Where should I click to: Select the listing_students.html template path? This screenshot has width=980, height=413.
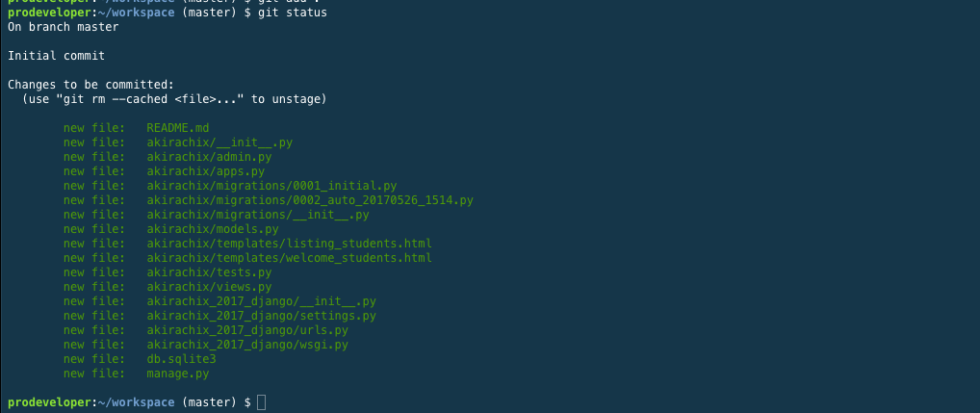(289, 244)
